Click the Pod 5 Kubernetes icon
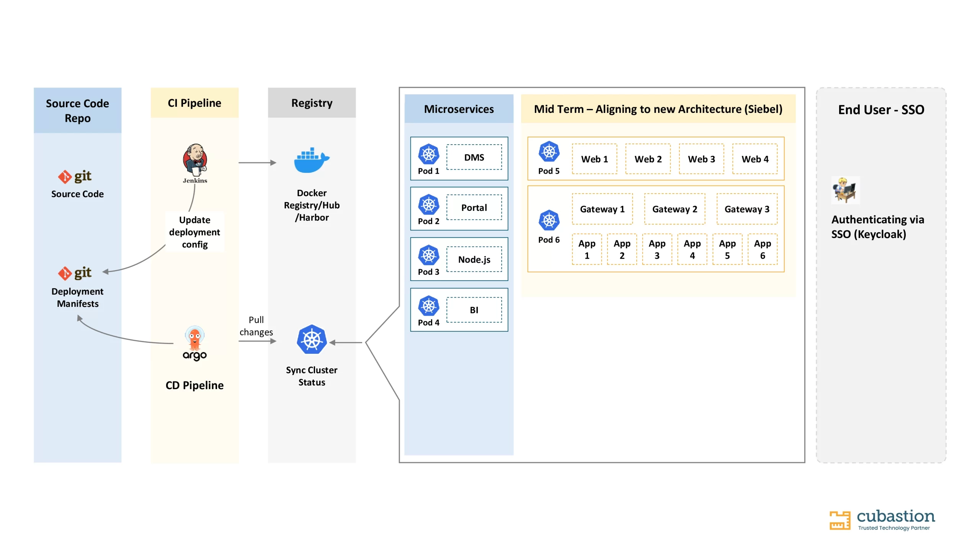The width and height of the screenshot is (980, 551). click(549, 152)
